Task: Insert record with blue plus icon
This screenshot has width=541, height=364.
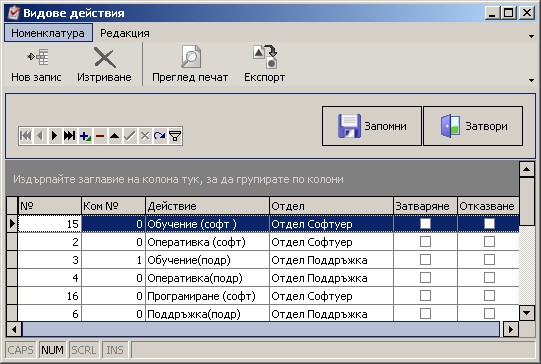Action: (85, 136)
